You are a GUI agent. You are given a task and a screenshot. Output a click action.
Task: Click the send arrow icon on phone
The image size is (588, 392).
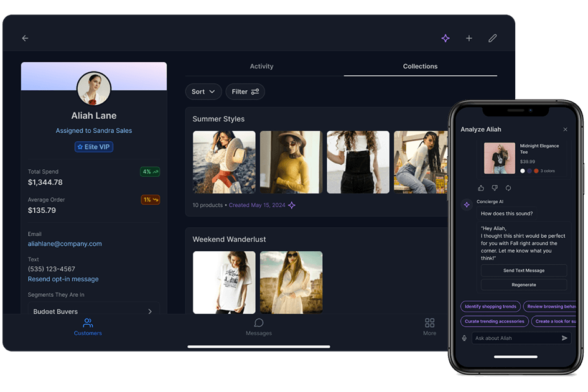click(x=564, y=338)
